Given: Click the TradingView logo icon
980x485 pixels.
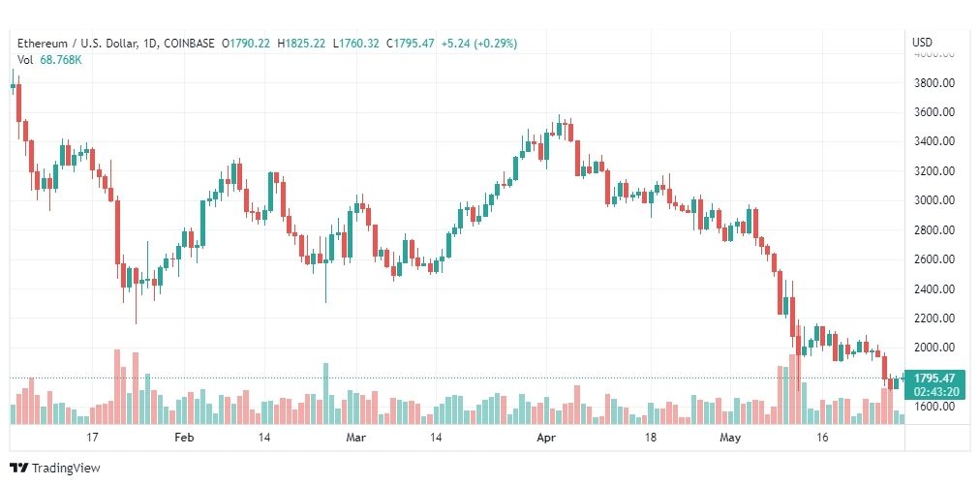Looking at the screenshot, I should tap(19, 469).
